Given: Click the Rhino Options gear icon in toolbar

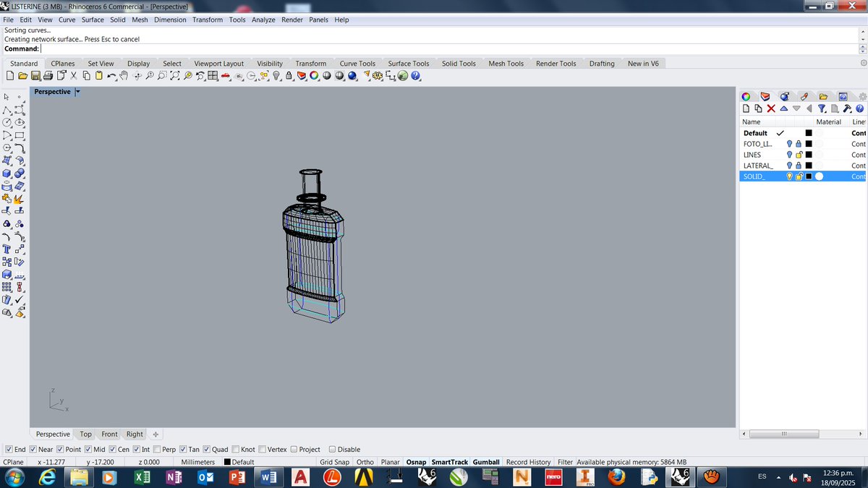Looking at the screenshot, I should click(x=378, y=75).
